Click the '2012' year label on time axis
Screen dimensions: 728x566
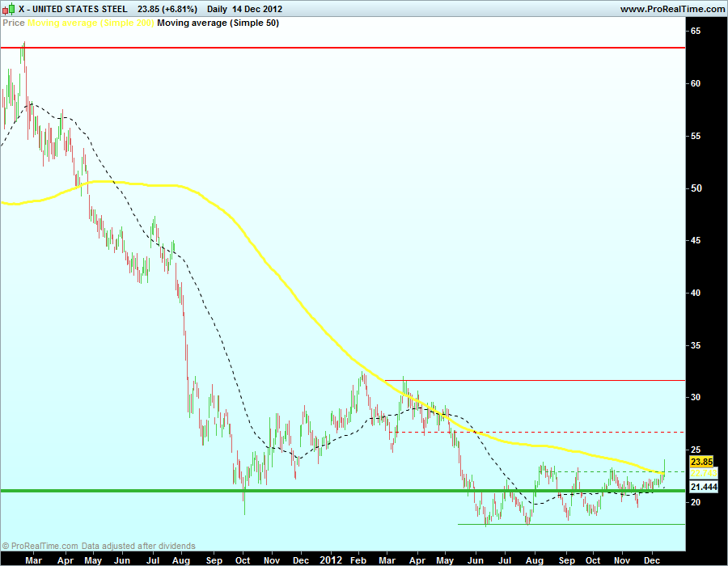pos(331,560)
